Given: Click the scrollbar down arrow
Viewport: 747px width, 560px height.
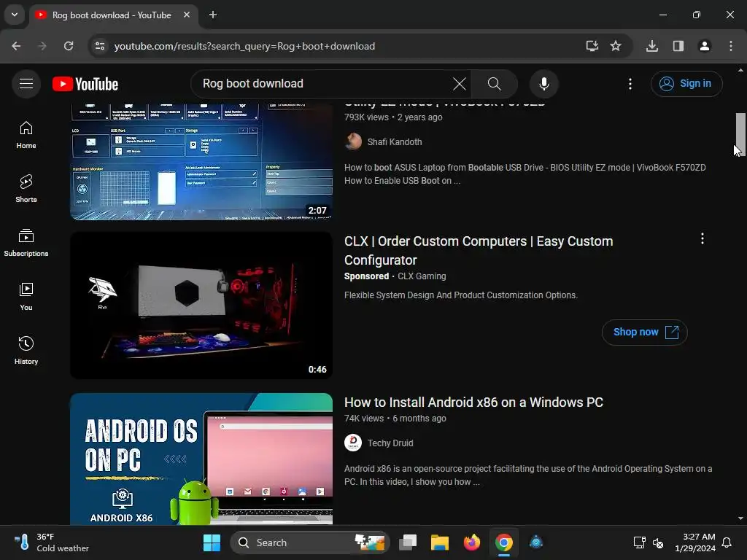Looking at the screenshot, I should click(x=740, y=518).
